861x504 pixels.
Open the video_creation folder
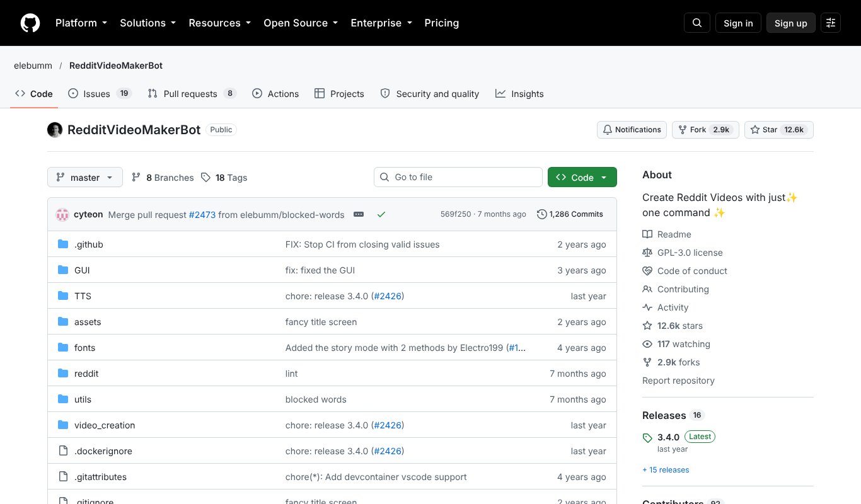(105, 425)
